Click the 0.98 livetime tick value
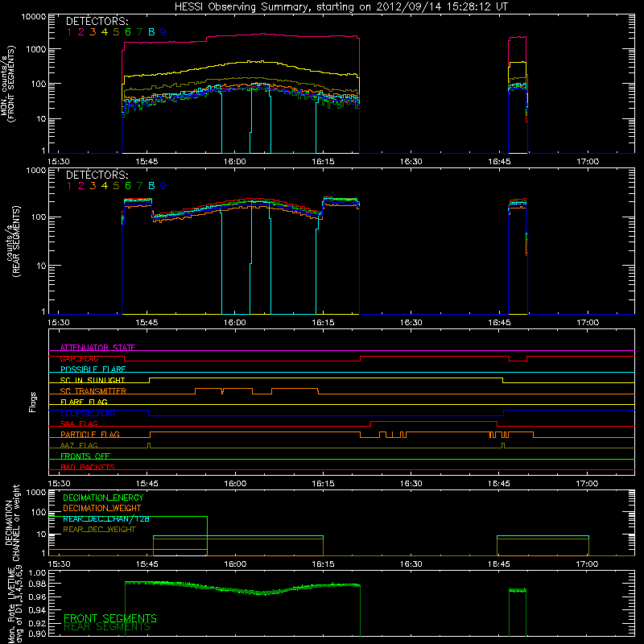The width and height of the screenshot is (644, 644). [37, 584]
